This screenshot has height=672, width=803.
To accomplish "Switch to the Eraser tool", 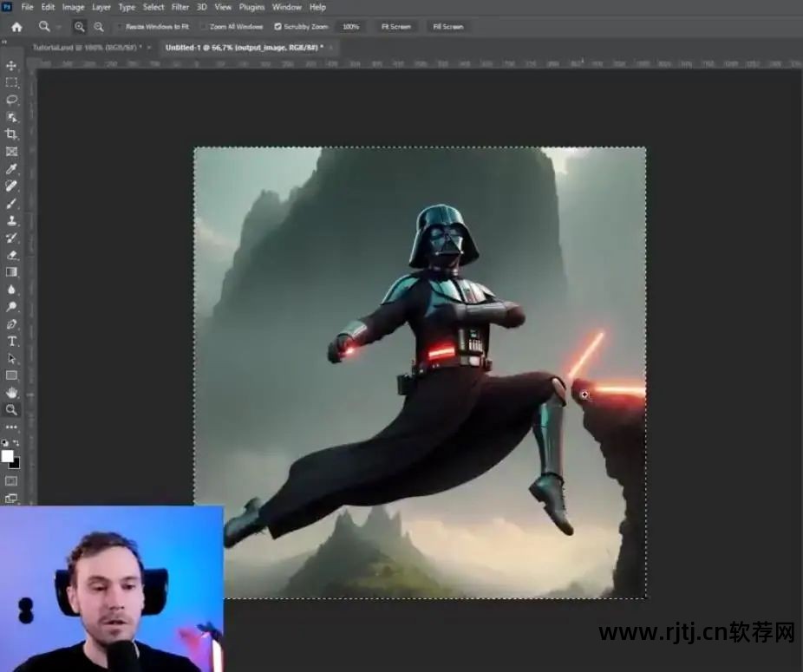I will coord(11,255).
